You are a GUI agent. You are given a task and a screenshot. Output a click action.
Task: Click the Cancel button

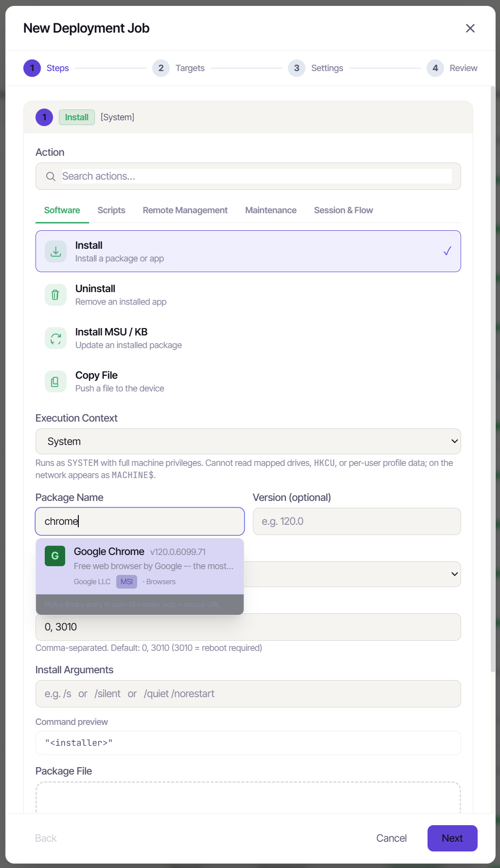[x=392, y=838]
